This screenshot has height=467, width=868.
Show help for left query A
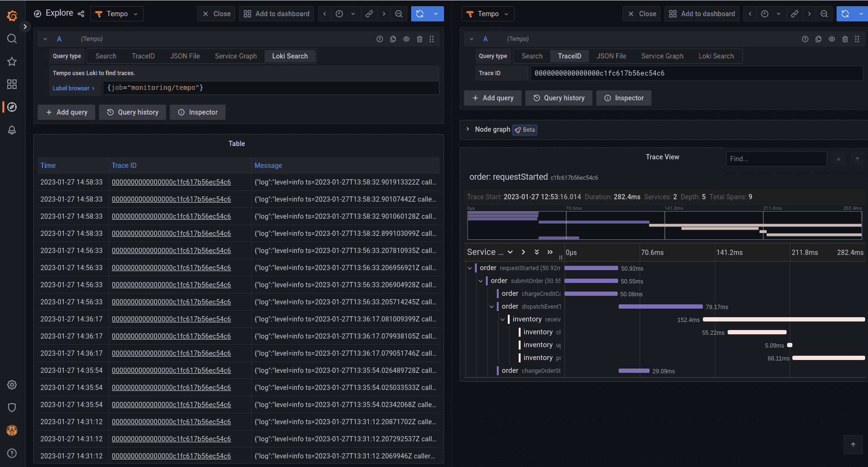point(380,39)
